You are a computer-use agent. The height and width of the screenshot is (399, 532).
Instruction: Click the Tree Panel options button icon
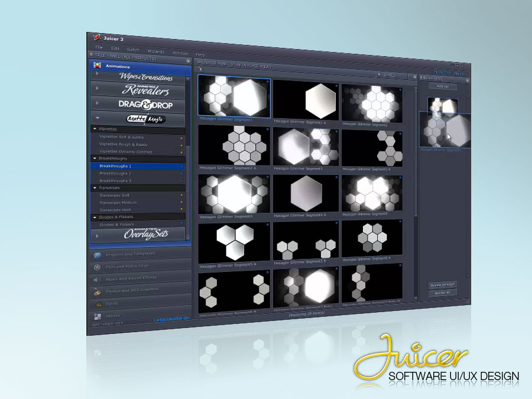pyautogui.click(x=189, y=61)
